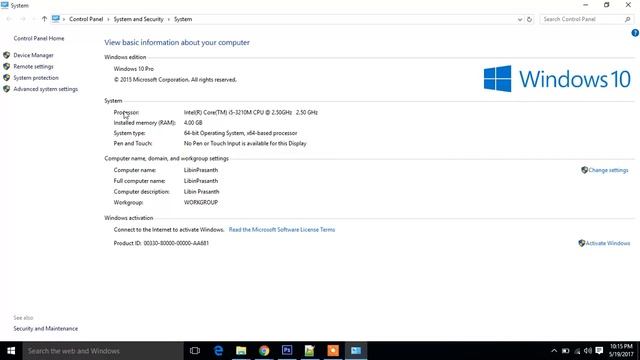Click the Product ID value

pos(176,243)
